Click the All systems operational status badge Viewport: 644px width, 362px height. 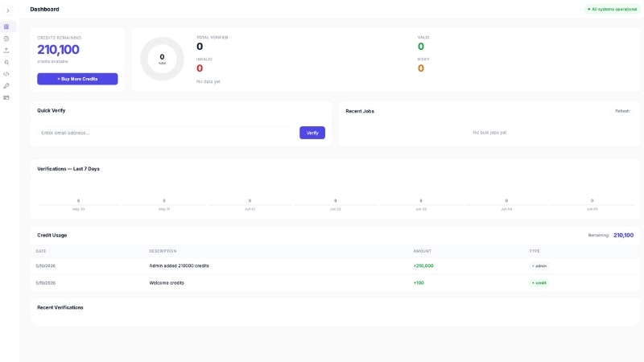coord(612,9)
